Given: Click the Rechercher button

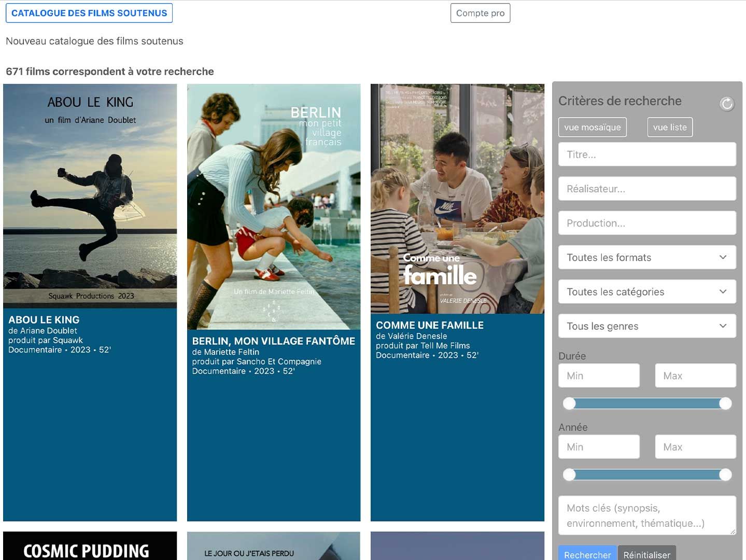Looking at the screenshot, I should (x=587, y=554).
